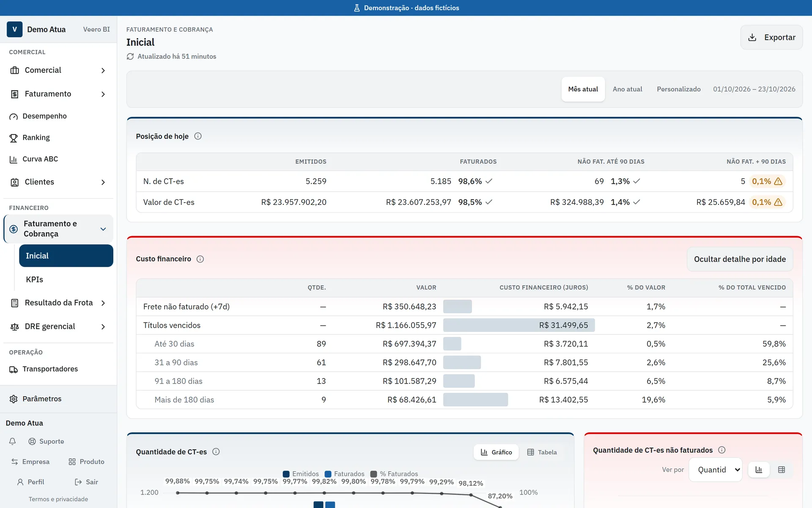
Task: Open Termos e privacidade link
Action: coord(58,499)
